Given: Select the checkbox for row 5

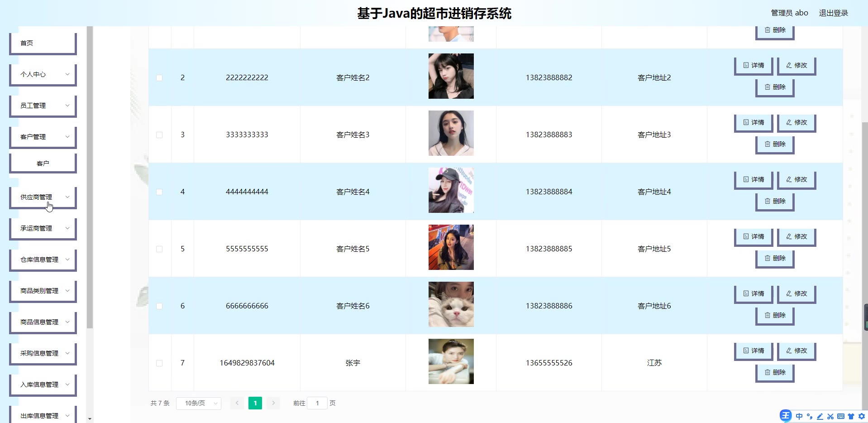Looking at the screenshot, I should click(x=159, y=249).
